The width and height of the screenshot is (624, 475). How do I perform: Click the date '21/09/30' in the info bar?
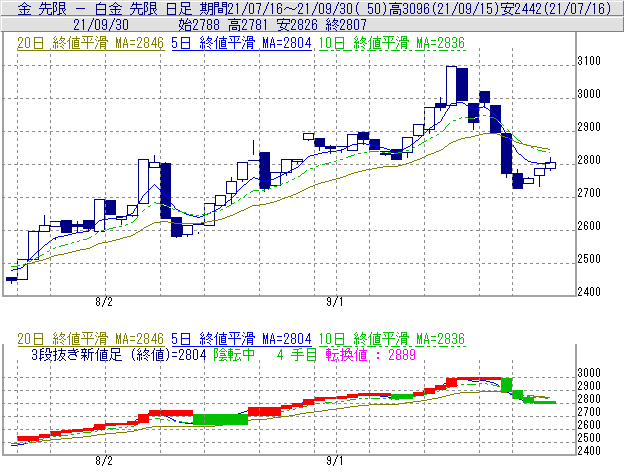coord(101,25)
